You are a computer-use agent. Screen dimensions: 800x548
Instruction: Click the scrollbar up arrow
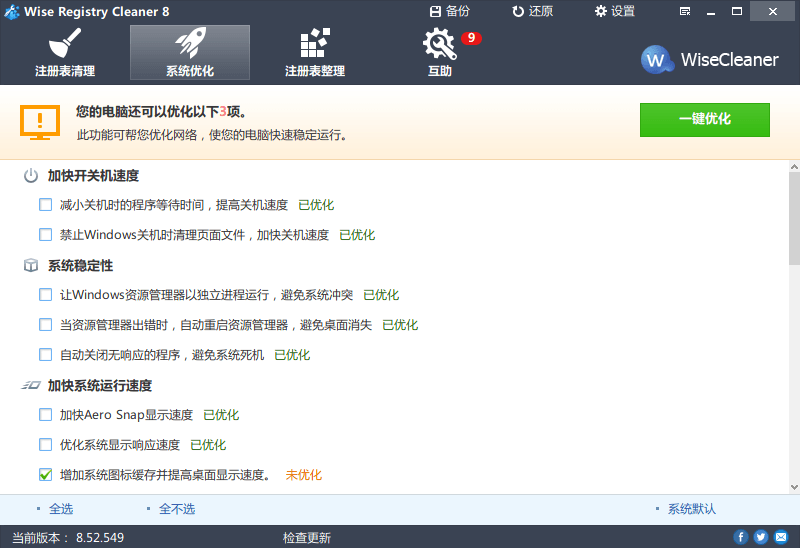794,166
